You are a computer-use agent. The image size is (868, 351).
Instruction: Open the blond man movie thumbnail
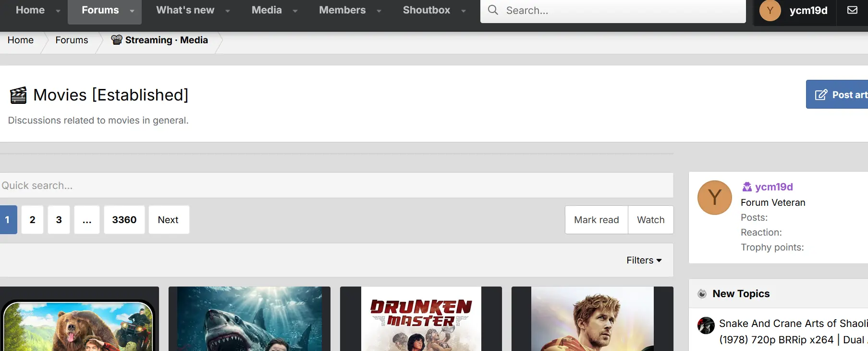point(592,319)
